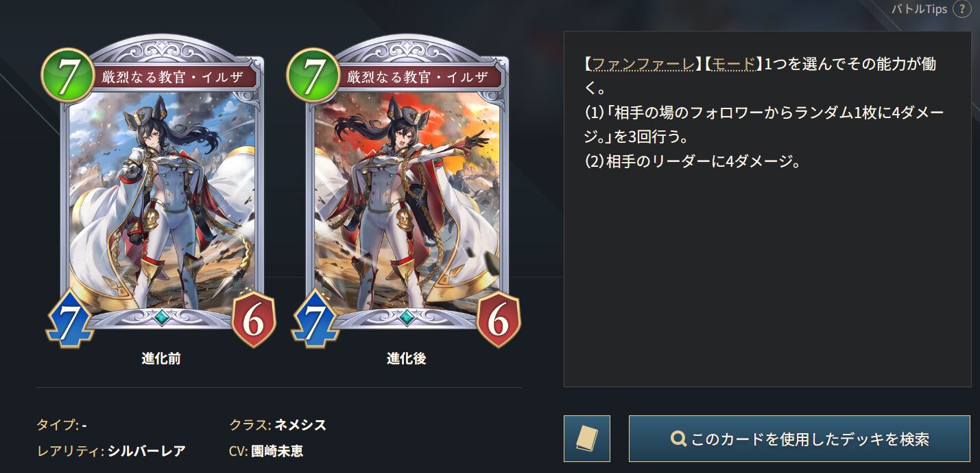Click the blue attack 7 icon on the 進化後 card
980x473 pixels.
(x=315, y=319)
